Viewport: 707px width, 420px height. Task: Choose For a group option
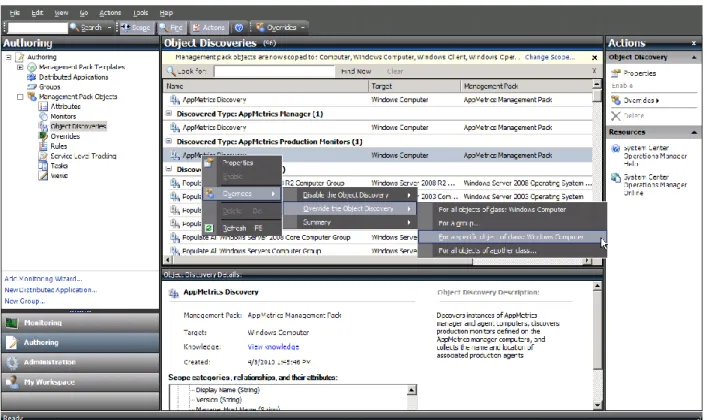coord(513,223)
